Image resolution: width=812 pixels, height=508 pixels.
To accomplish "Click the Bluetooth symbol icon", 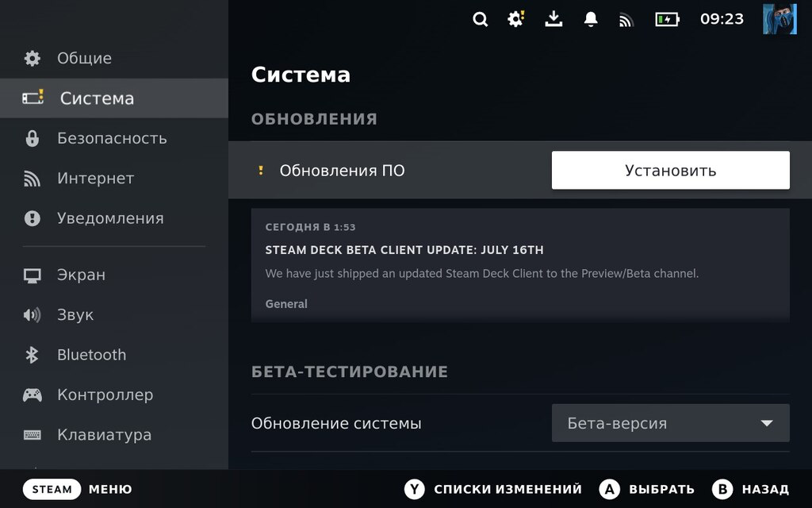I will coord(32,355).
